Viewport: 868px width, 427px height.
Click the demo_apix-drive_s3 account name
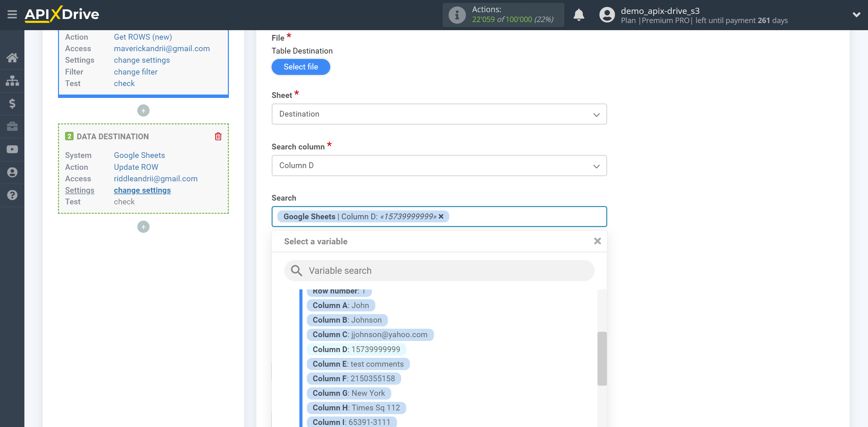pos(660,11)
